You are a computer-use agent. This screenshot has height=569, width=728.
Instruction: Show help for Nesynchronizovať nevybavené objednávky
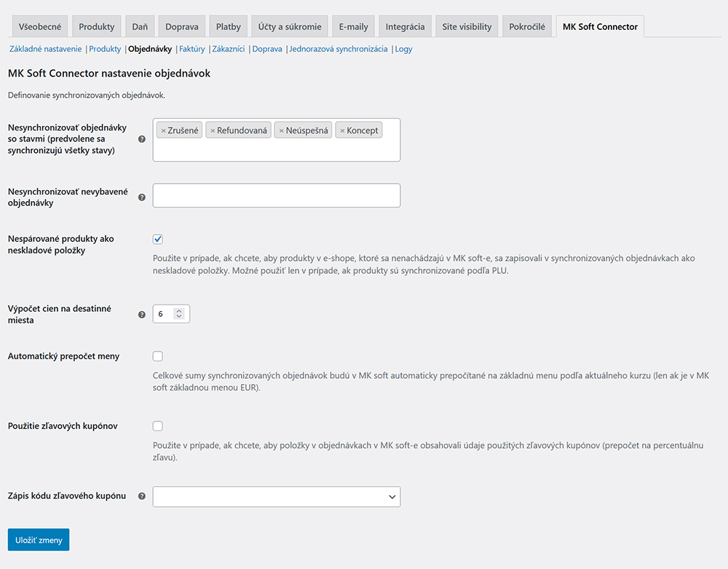(x=142, y=197)
